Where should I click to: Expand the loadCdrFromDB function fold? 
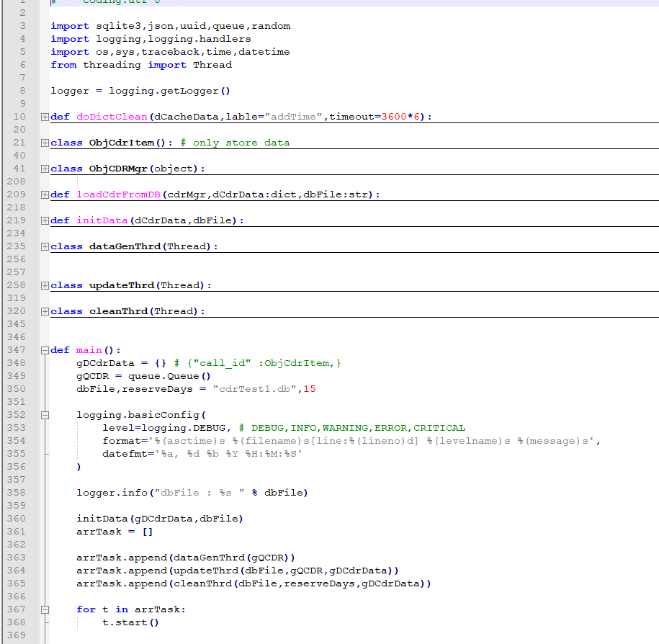[x=45, y=194]
